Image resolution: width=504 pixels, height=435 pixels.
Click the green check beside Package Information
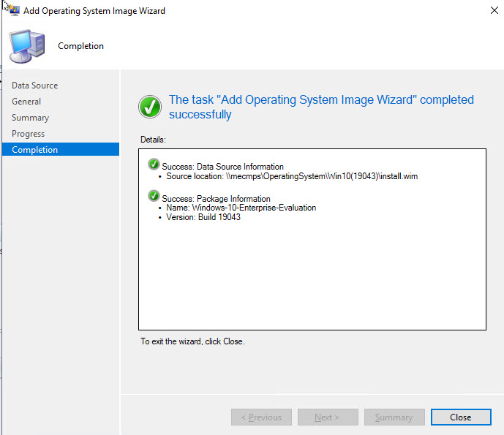154,197
